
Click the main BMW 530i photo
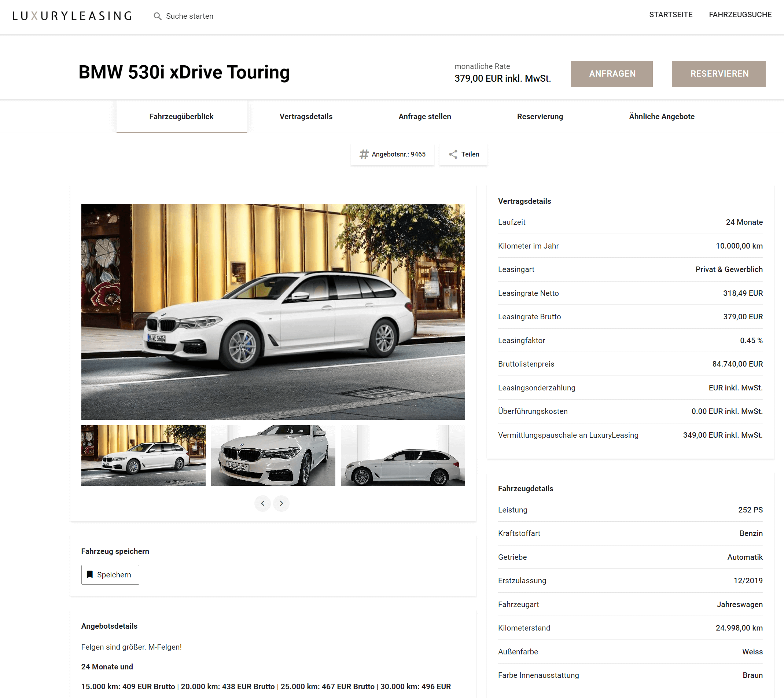point(273,312)
